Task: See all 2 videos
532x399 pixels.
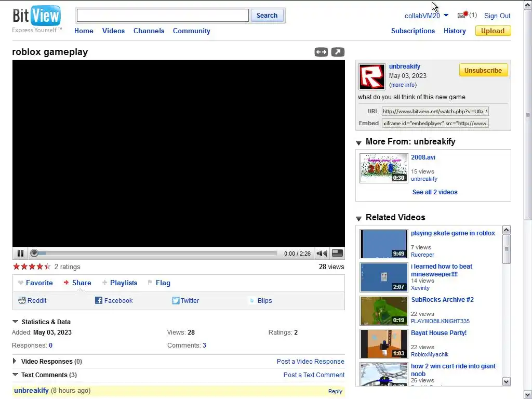Action: click(435, 192)
